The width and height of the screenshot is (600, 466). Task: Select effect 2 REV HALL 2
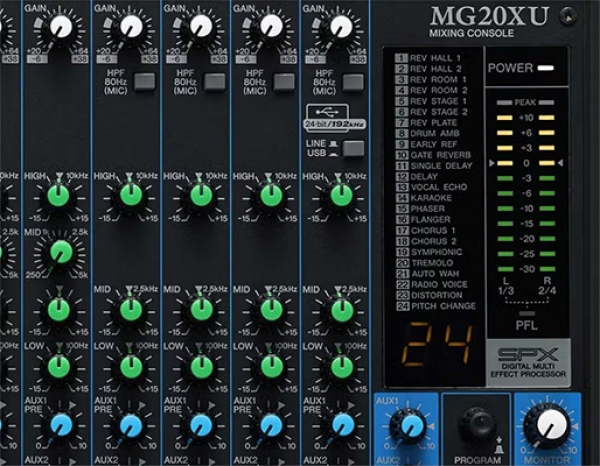tap(428, 69)
